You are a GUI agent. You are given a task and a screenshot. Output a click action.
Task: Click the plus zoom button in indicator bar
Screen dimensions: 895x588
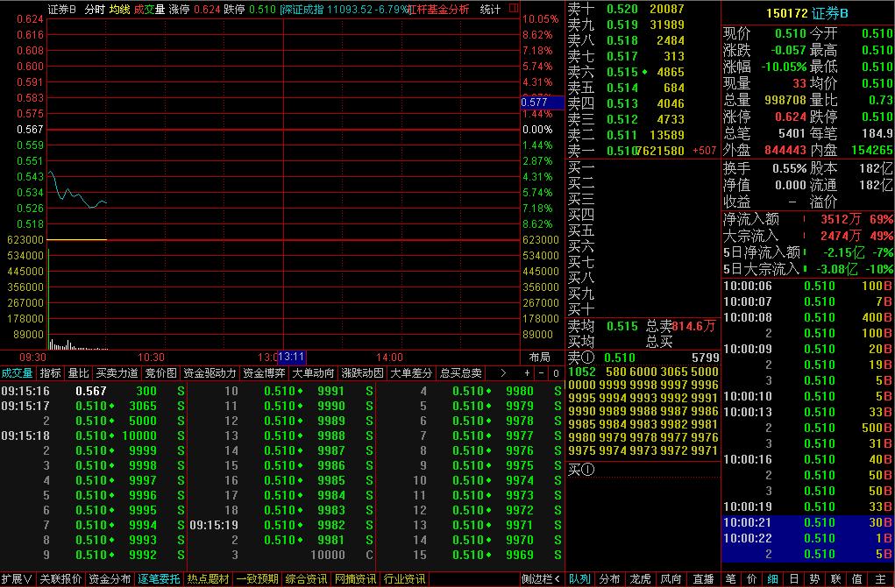[x=529, y=373]
